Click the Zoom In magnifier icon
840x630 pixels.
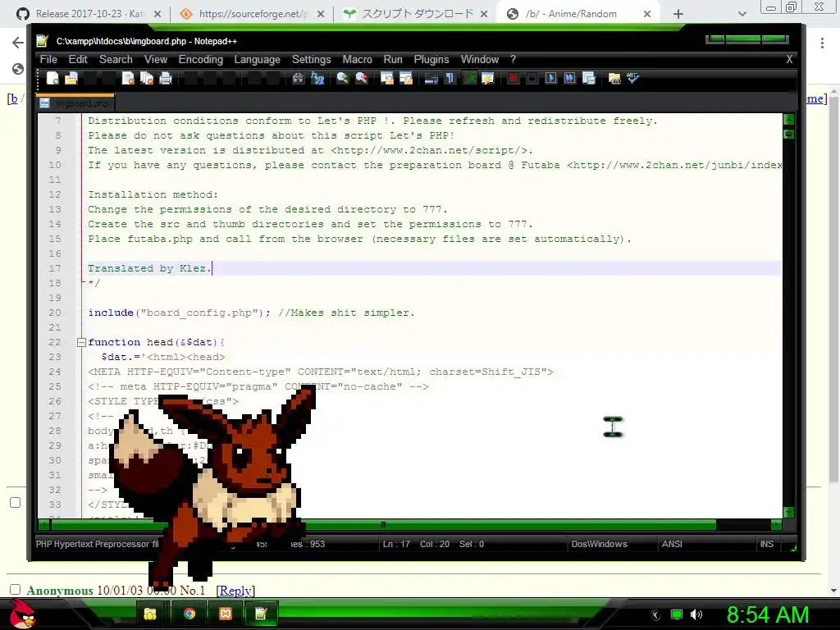[x=342, y=78]
